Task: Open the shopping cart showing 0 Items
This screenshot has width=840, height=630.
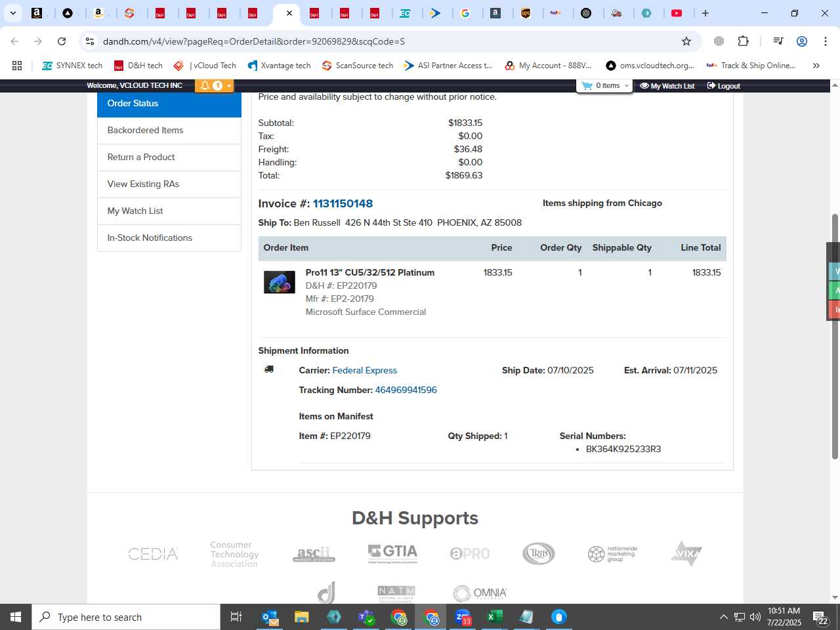Action: [604, 86]
